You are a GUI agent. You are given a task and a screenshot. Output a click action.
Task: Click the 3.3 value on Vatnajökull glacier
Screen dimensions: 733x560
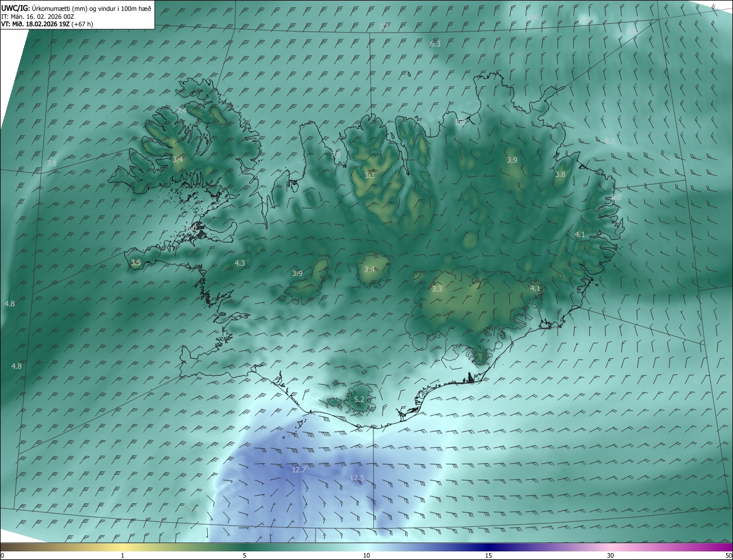437,289
